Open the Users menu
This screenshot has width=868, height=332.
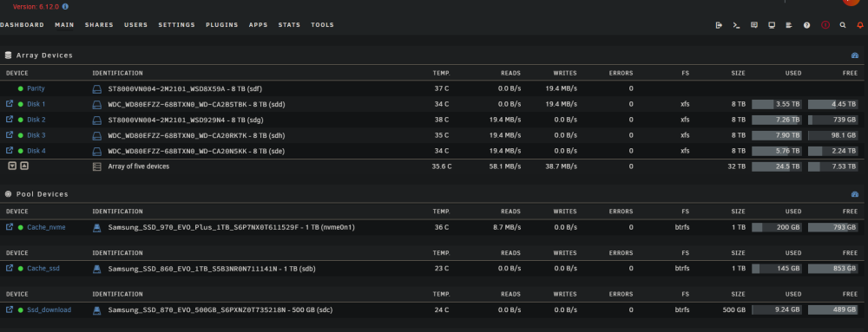(x=135, y=25)
